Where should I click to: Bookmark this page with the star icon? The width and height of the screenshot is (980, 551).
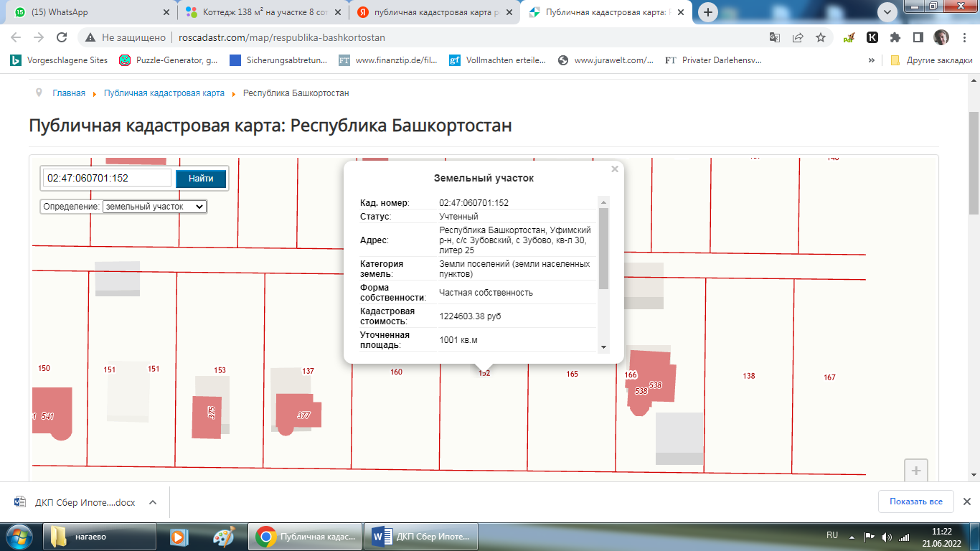[821, 37]
